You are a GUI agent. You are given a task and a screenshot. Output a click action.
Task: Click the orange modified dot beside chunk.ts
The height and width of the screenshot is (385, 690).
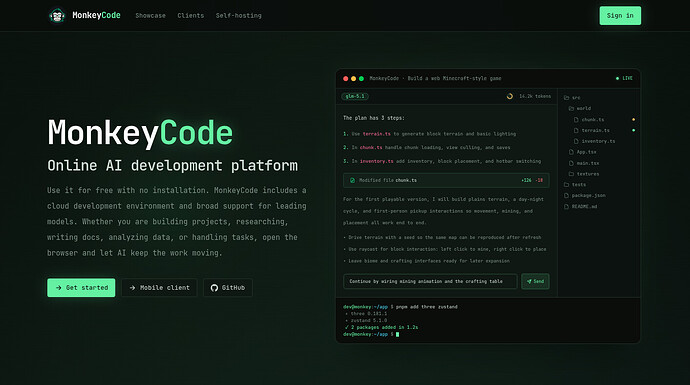point(634,120)
